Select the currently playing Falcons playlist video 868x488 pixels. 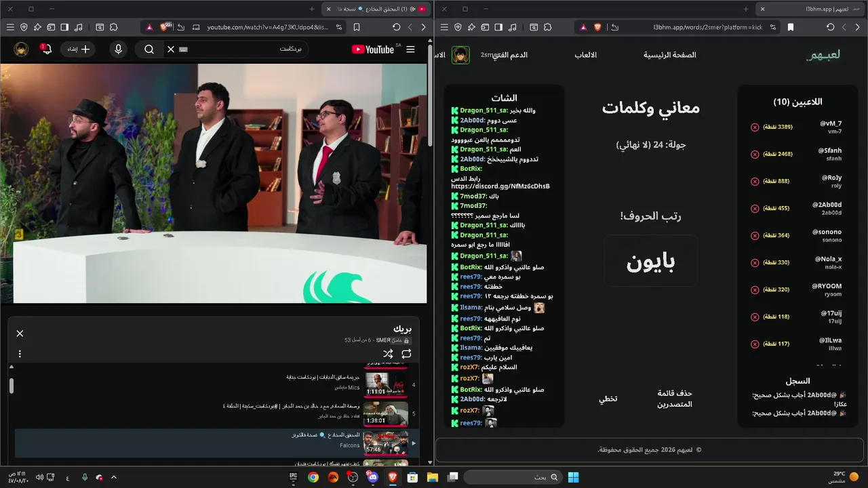(x=217, y=443)
